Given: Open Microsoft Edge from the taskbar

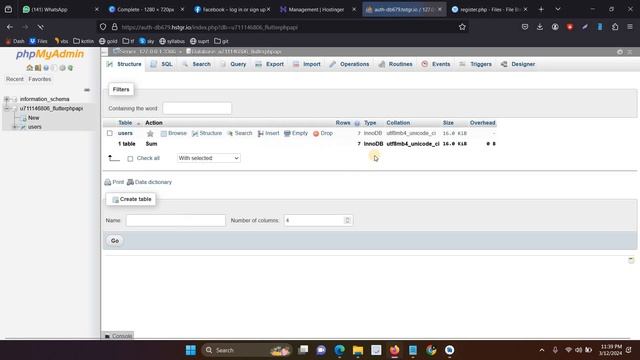Looking at the screenshot, I should [x=340, y=350].
